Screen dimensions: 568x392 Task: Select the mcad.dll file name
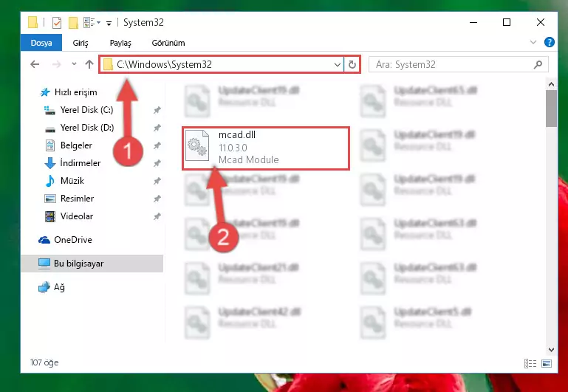click(x=237, y=135)
